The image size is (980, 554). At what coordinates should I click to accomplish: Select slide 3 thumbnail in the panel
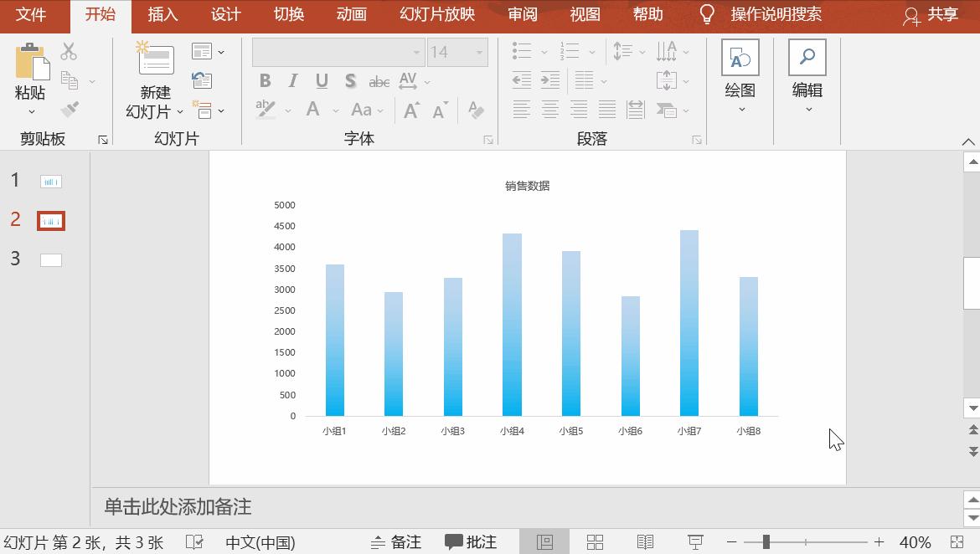point(50,260)
